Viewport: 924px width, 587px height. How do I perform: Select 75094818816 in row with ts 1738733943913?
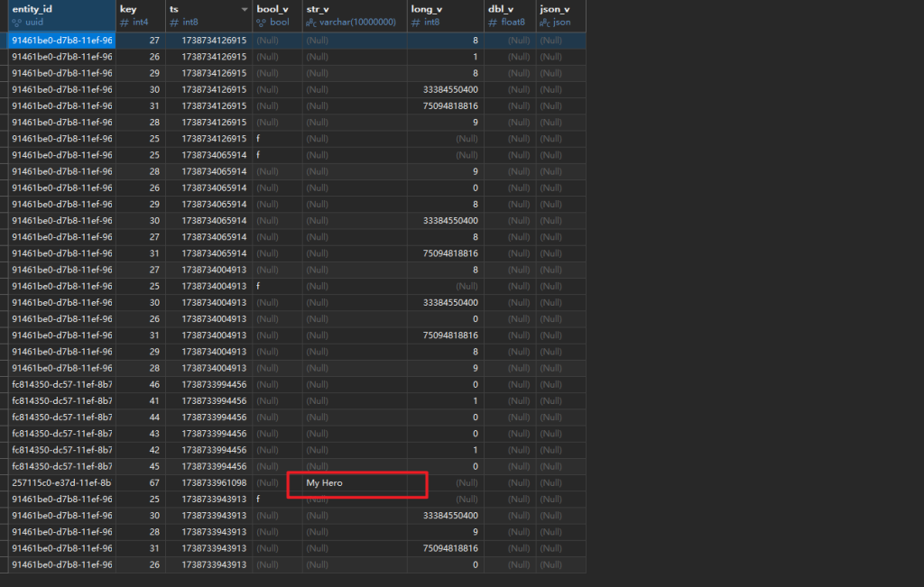pyautogui.click(x=446, y=548)
